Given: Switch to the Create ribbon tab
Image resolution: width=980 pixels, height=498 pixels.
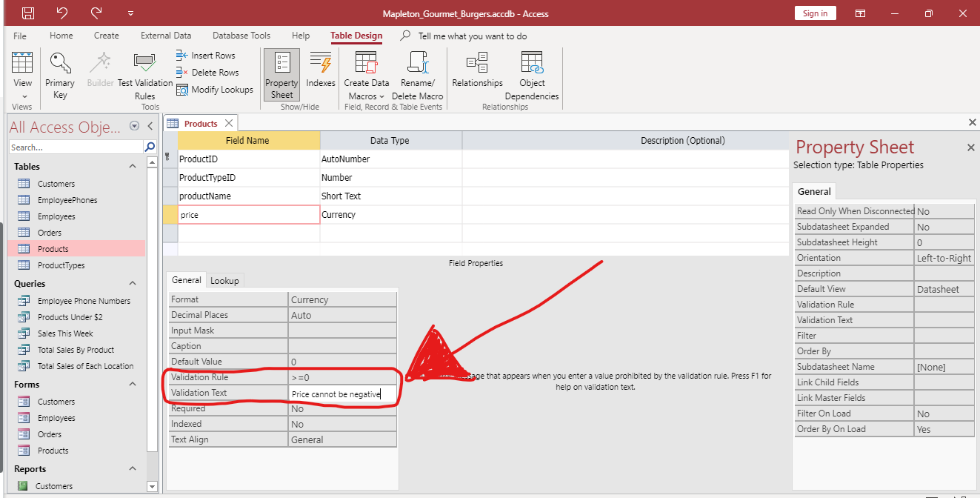Looking at the screenshot, I should (x=107, y=36).
